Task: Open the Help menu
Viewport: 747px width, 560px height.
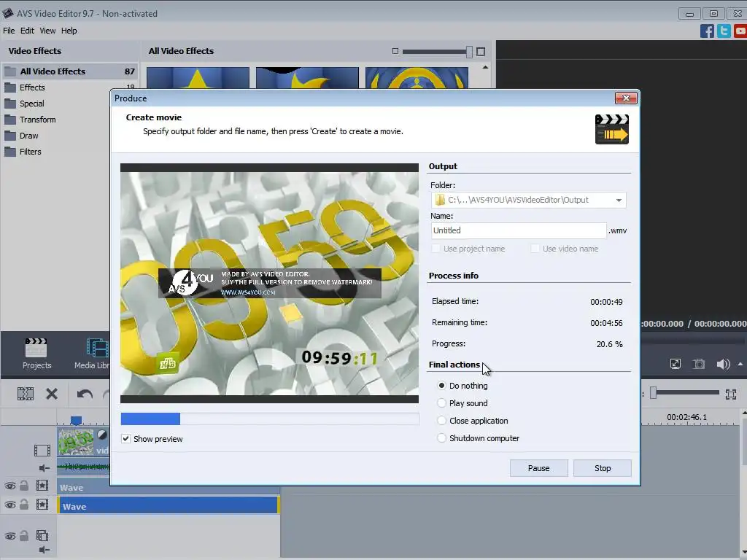Action: click(69, 31)
